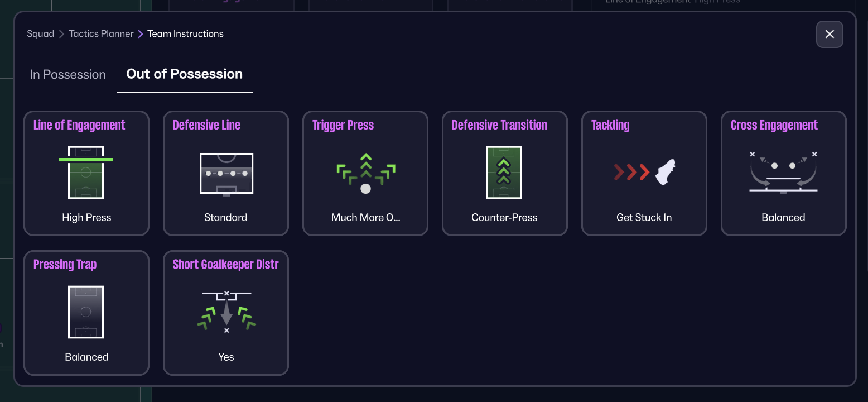The image size is (868, 402).
Task: Open Tactics Planner breadcrumb link
Action: click(x=101, y=34)
